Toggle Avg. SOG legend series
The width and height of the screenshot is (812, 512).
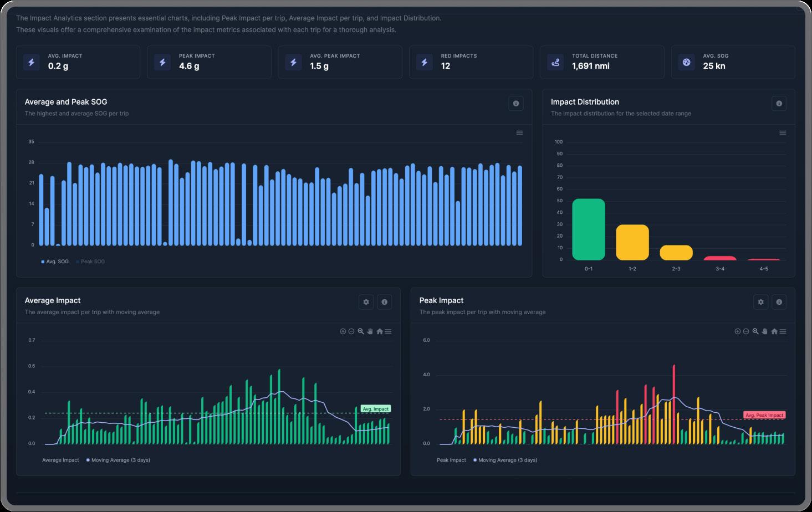[55, 262]
